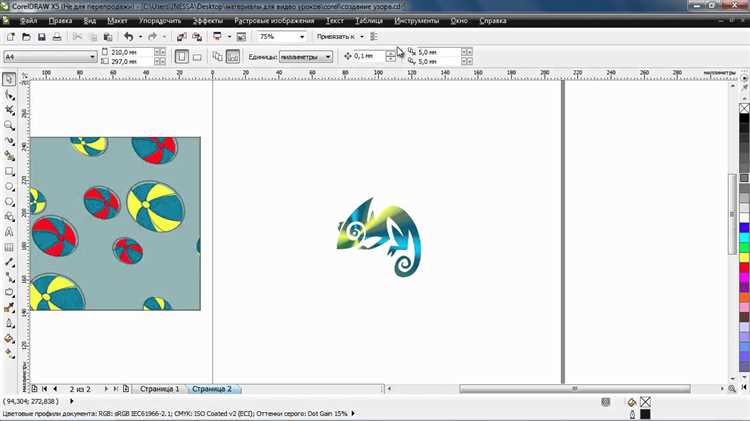Apply layout to all pages
Viewport: 750px width, 421px height.
tap(217, 56)
